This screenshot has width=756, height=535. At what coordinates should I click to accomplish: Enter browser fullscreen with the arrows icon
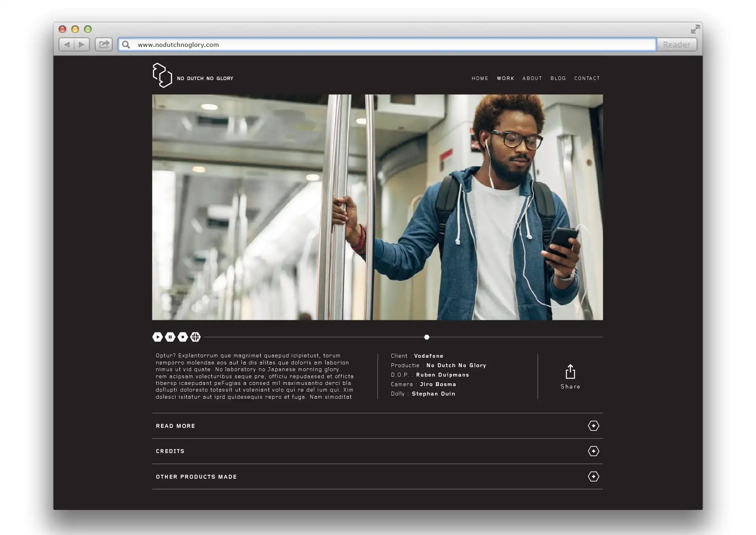pyautogui.click(x=695, y=29)
